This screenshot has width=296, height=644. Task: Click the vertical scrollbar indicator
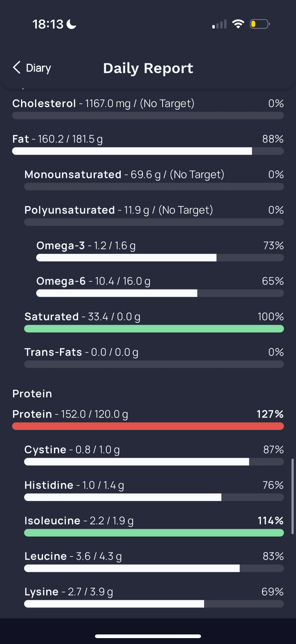click(293, 496)
